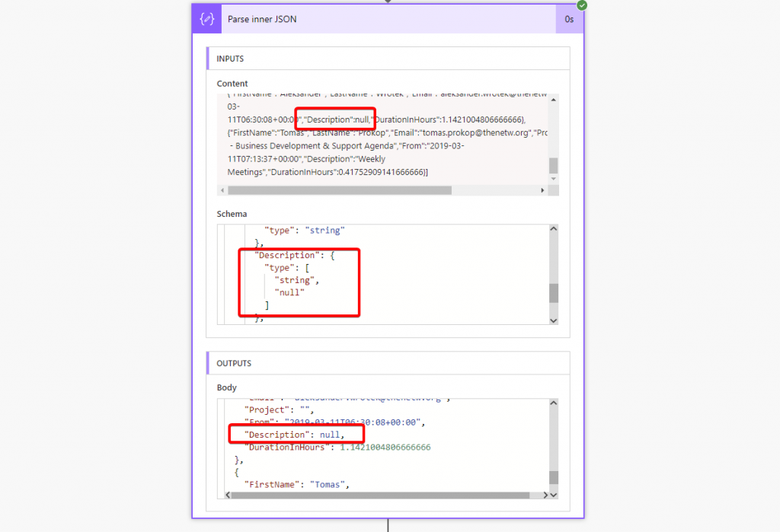780x532 pixels.
Task: Click the green success checkmark badge
Action: click(x=581, y=5)
